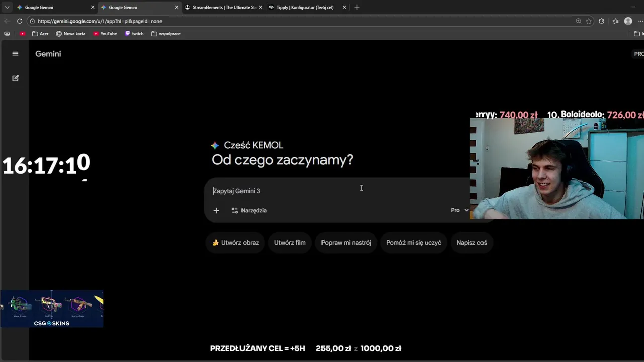644x362 pixels.
Task: Click the CSGOSKINS banner overlay
Action: click(52, 309)
